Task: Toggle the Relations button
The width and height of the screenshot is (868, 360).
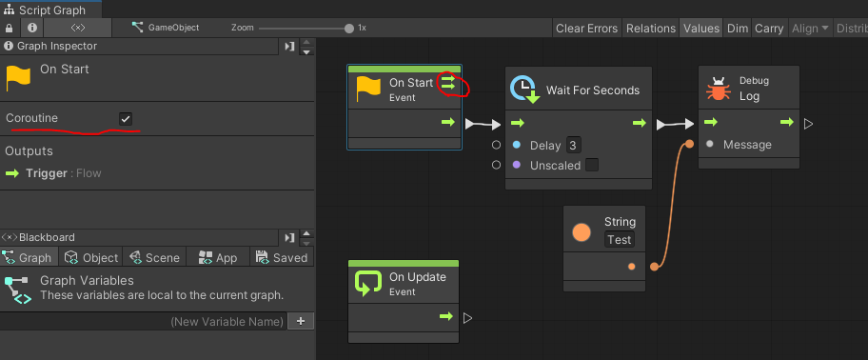Action: [651, 29]
